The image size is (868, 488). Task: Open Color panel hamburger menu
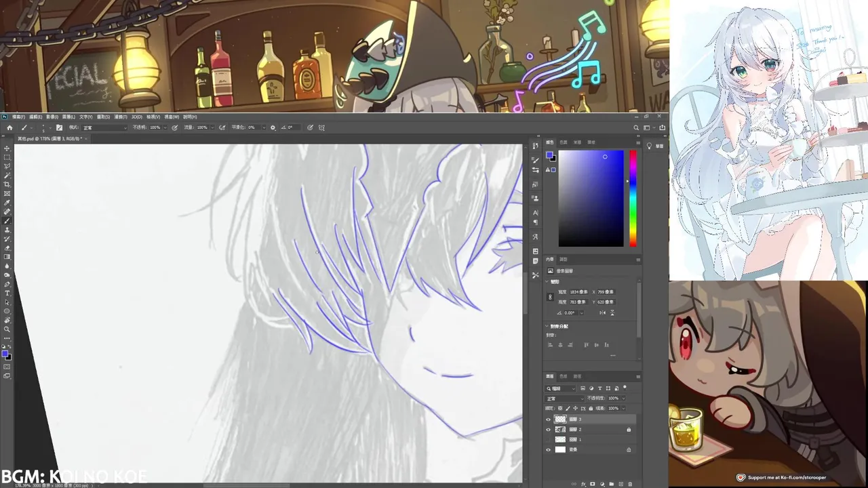(x=638, y=143)
